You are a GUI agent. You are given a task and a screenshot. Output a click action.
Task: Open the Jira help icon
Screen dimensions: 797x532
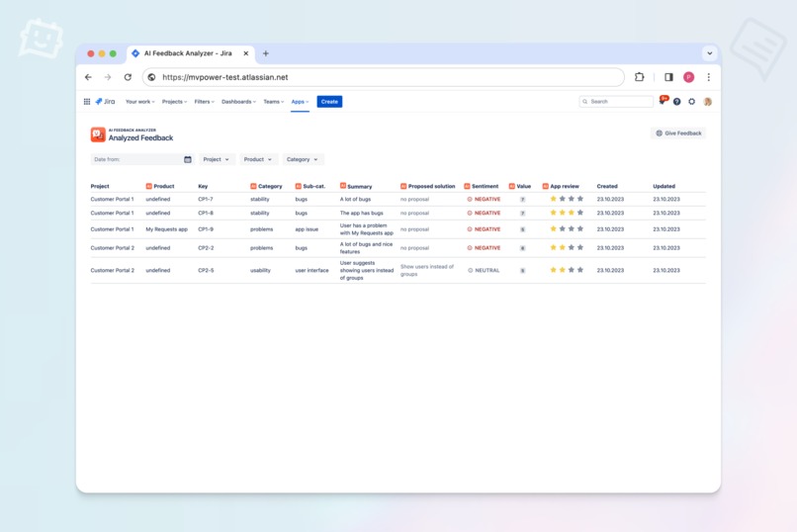coord(677,102)
